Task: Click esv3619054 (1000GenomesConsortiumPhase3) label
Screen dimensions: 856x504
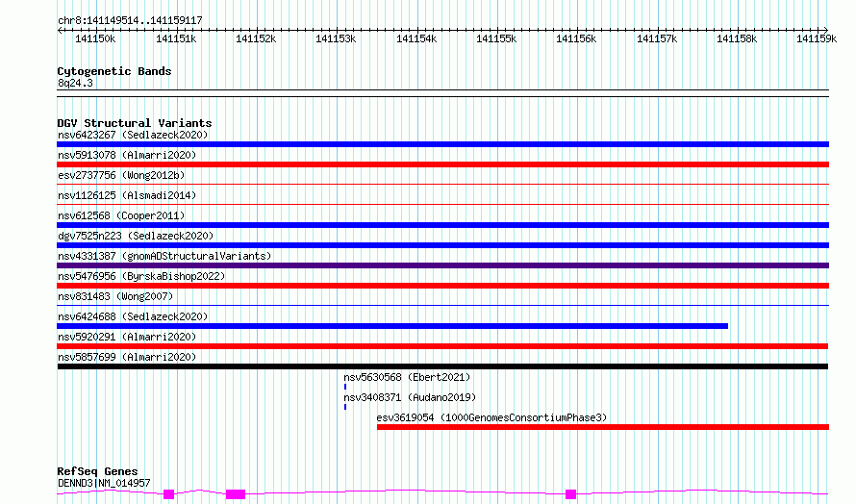Action: (491, 417)
